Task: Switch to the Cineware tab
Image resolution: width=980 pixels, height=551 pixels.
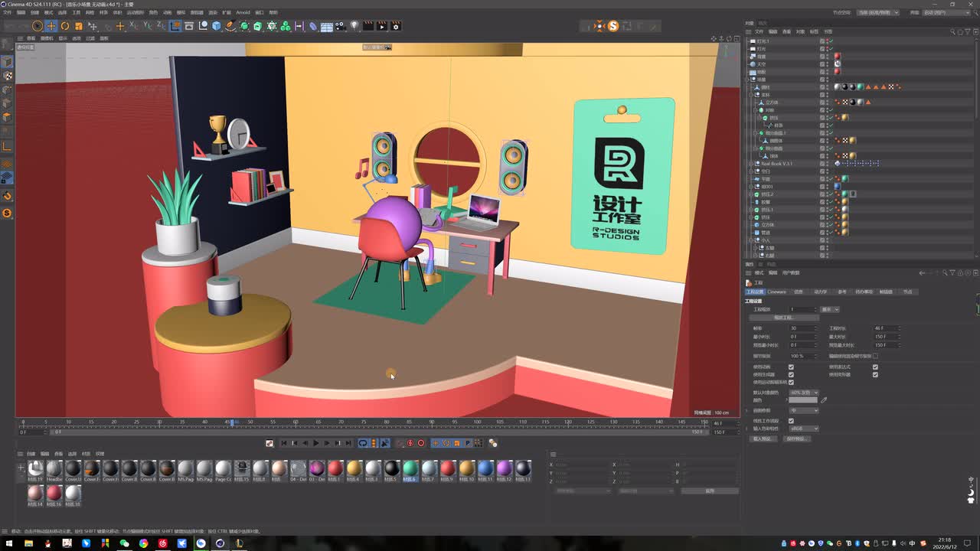Action: pyautogui.click(x=777, y=292)
